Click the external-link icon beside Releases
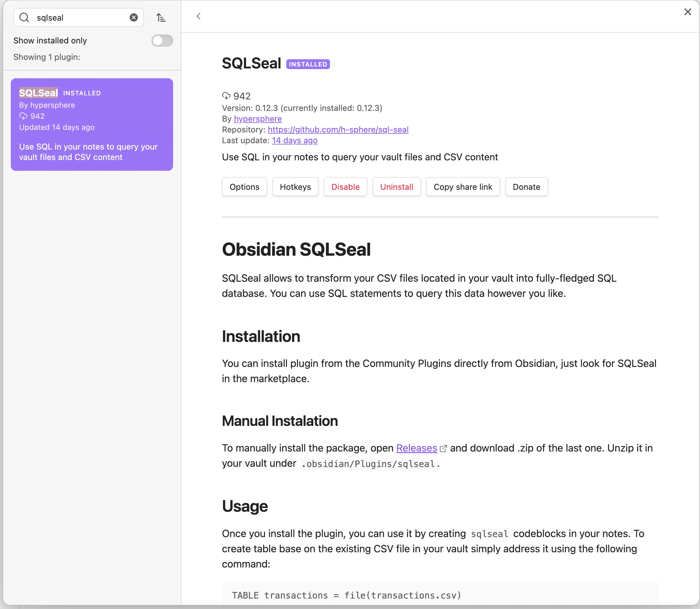This screenshot has width=700, height=609. click(443, 448)
